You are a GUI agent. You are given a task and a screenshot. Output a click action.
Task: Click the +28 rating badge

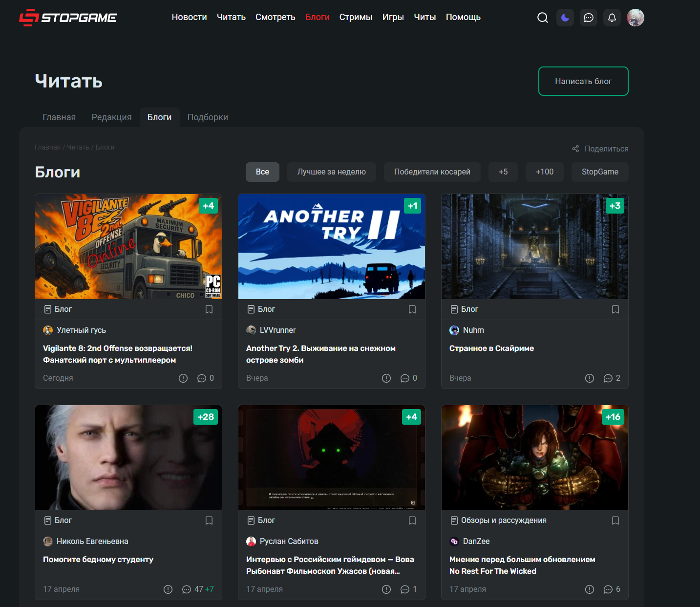pyautogui.click(x=206, y=417)
